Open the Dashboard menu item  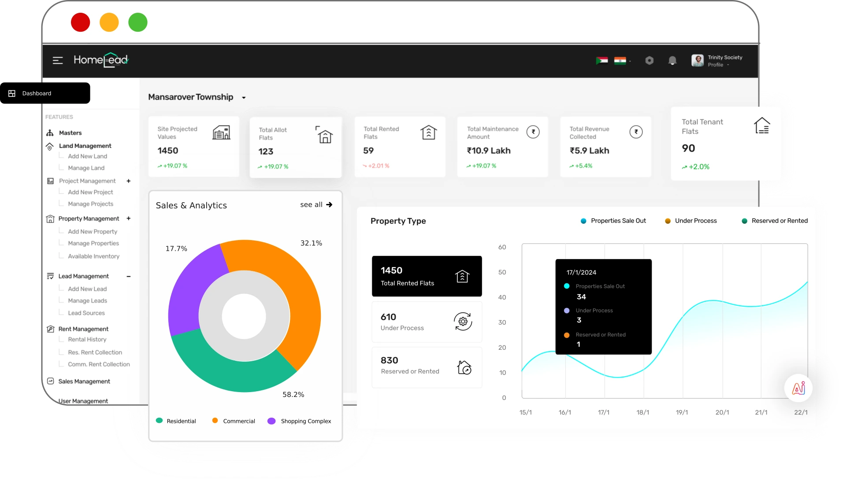(37, 93)
